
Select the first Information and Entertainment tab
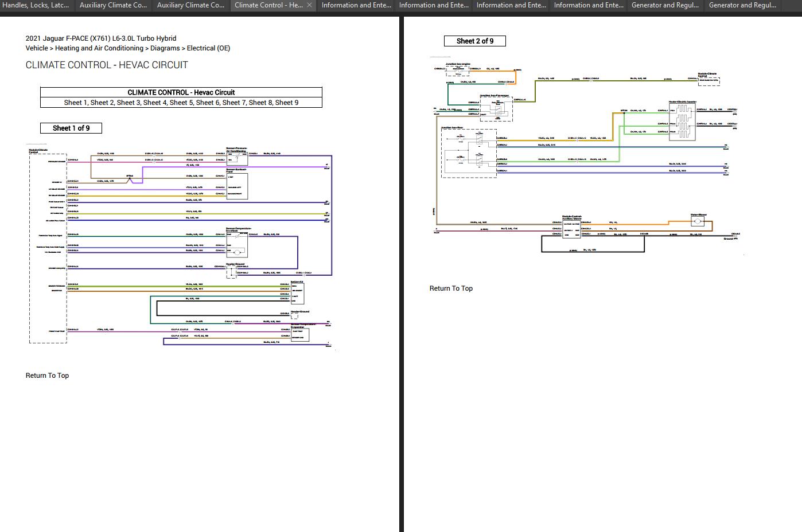coord(356,5)
